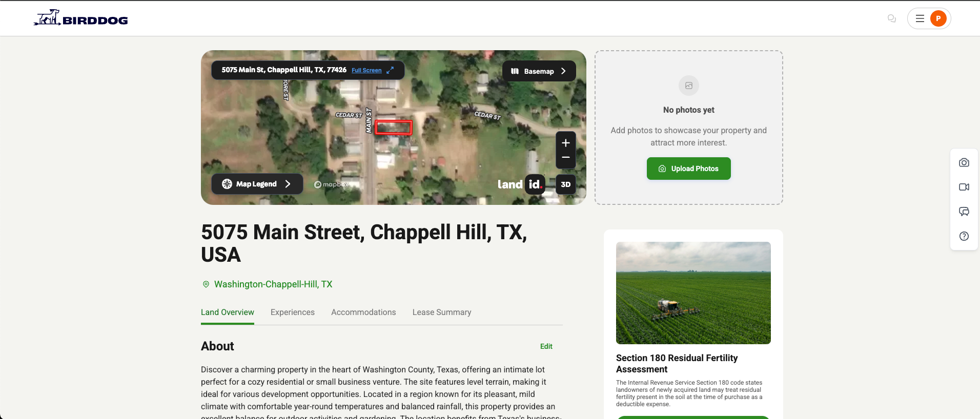This screenshot has width=980, height=419.
Task: Click the Full Screen link
Action: (x=366, y=70)
